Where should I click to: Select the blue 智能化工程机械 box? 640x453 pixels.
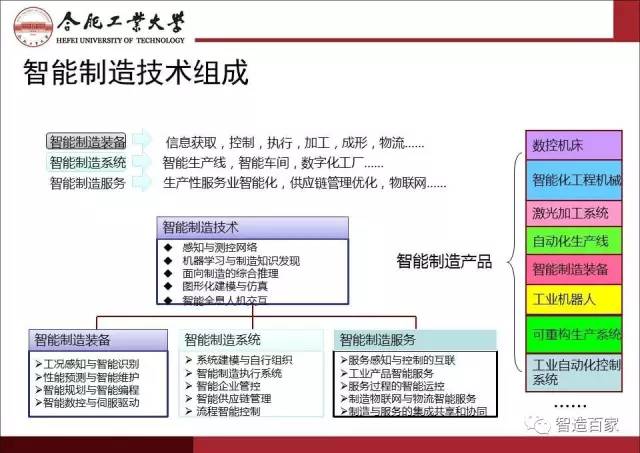click(x=574, y=181)
